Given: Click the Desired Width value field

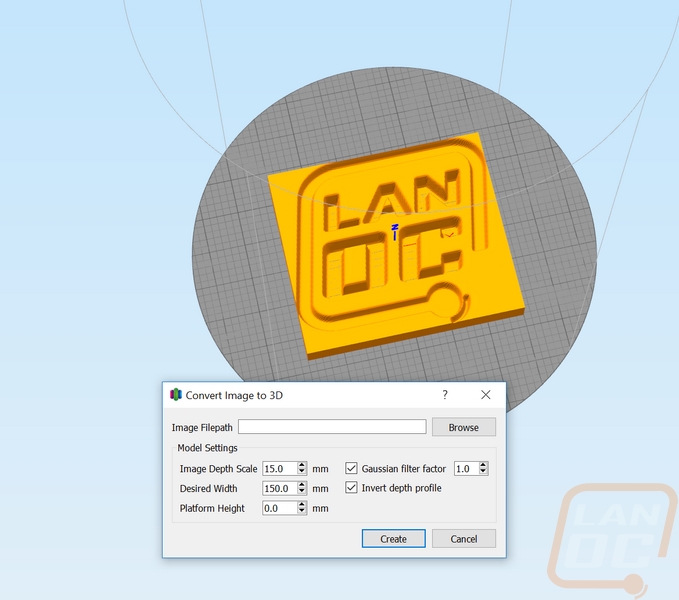Looking at the screenshot, I should pyautogui.click(x=279, y=488).
